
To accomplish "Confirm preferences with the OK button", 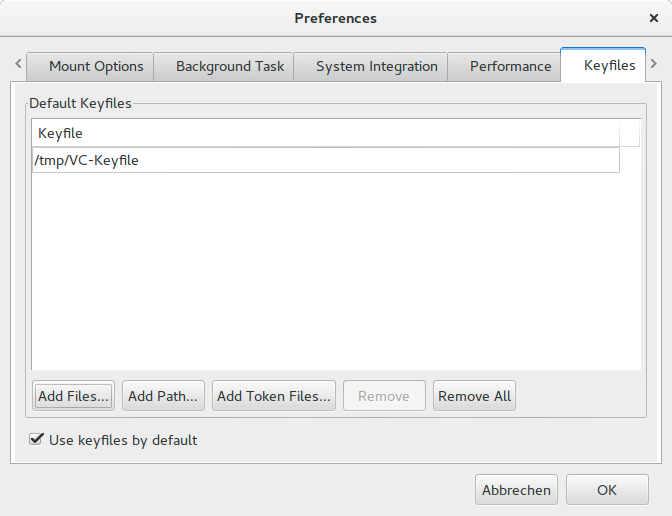I will pos(607,490).
